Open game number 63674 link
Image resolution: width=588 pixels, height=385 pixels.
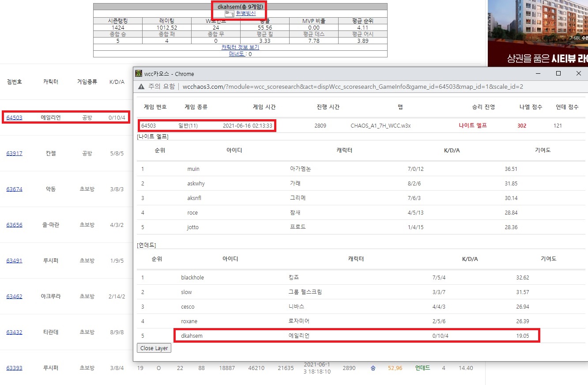pyautogui.click(x=14, y=189)
